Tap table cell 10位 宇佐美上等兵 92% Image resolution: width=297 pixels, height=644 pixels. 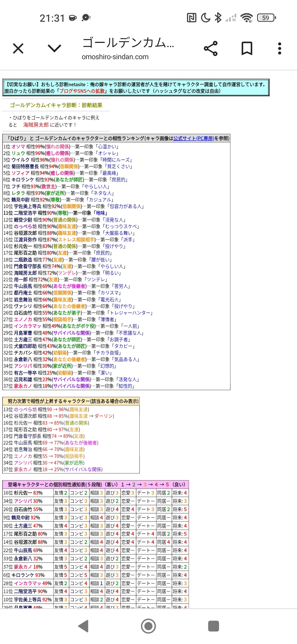click(x=28, y=600)
